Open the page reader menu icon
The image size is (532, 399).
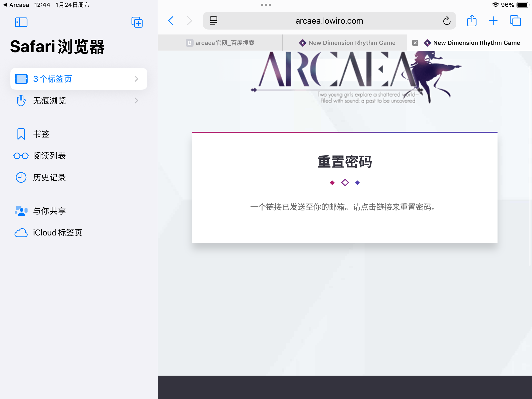click(x=213, y=21)
